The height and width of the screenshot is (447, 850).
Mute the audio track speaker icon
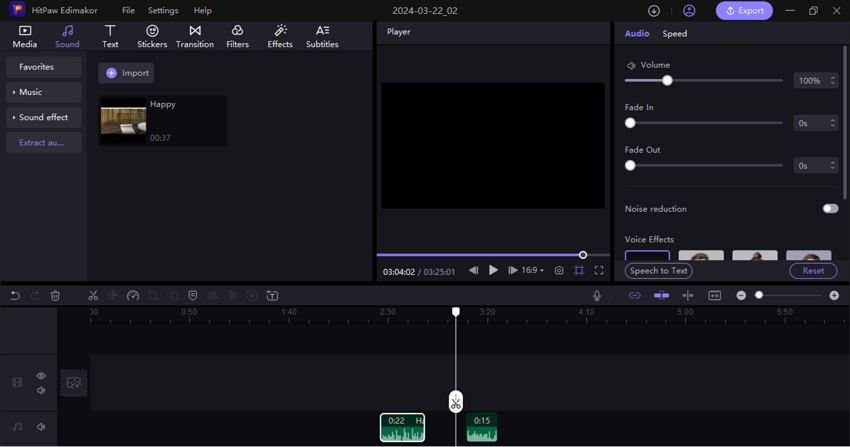tap(41, 427)
